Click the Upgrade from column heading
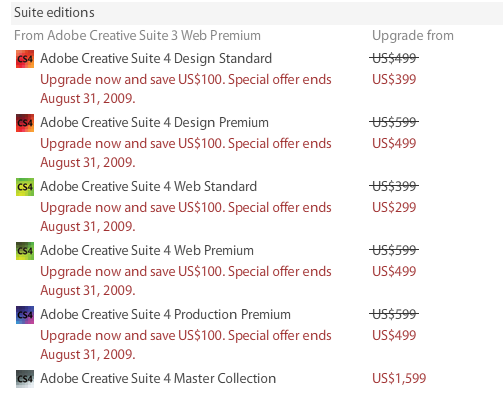Image resolution: width=503 pixels, height=416 pixels. click(x=413, y=36)
